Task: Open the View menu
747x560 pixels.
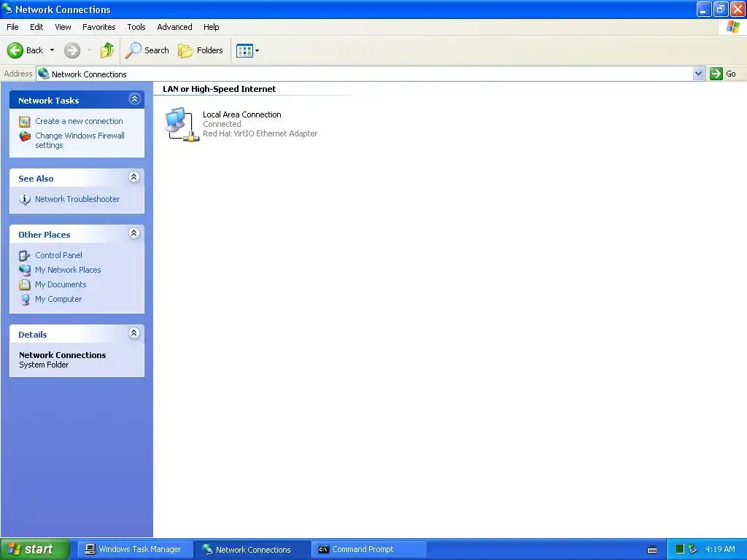Action: coord(63,27)
